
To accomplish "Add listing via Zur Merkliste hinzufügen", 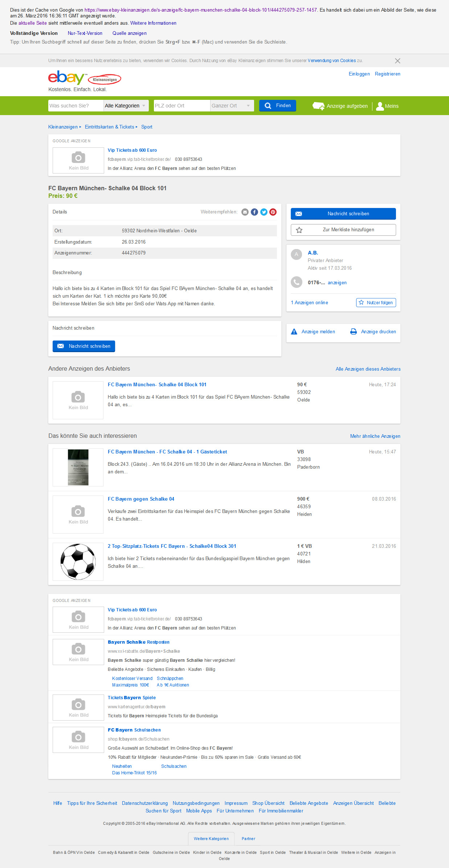I will pyautogui.click(x=343, y=230).
